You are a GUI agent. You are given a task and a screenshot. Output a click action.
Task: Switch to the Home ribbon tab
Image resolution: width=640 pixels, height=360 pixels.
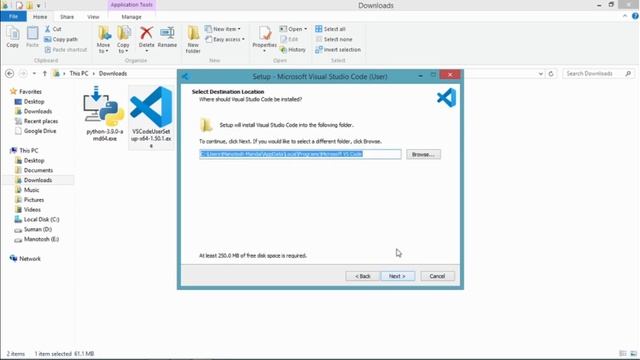(x=40, y=17)
